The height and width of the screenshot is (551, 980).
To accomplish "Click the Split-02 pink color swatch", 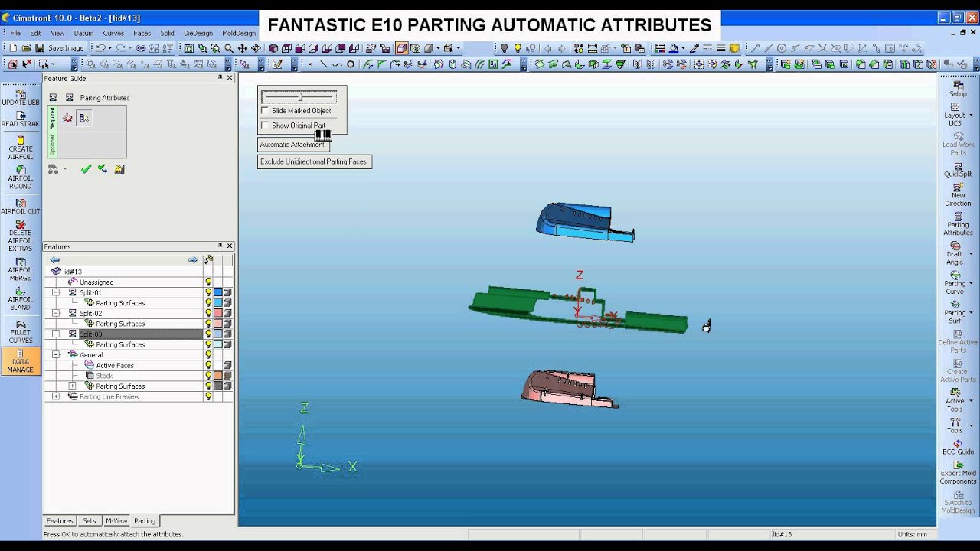I will pyautogui.click(x=218, y=313).
